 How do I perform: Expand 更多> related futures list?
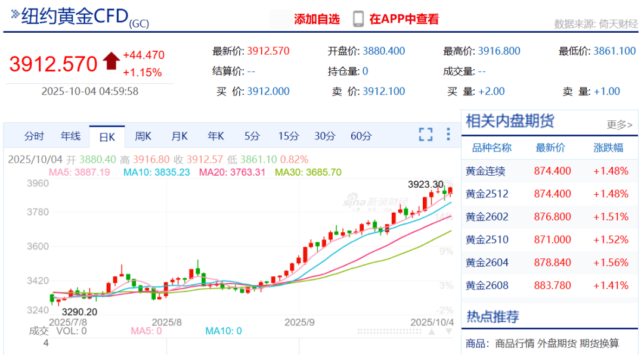619,124
